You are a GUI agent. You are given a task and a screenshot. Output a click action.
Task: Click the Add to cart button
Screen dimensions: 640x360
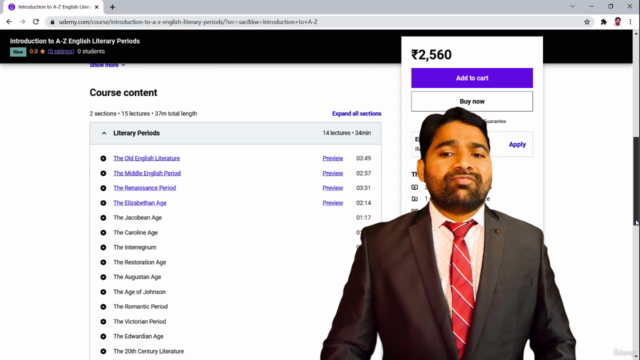[x=472, y=78]
